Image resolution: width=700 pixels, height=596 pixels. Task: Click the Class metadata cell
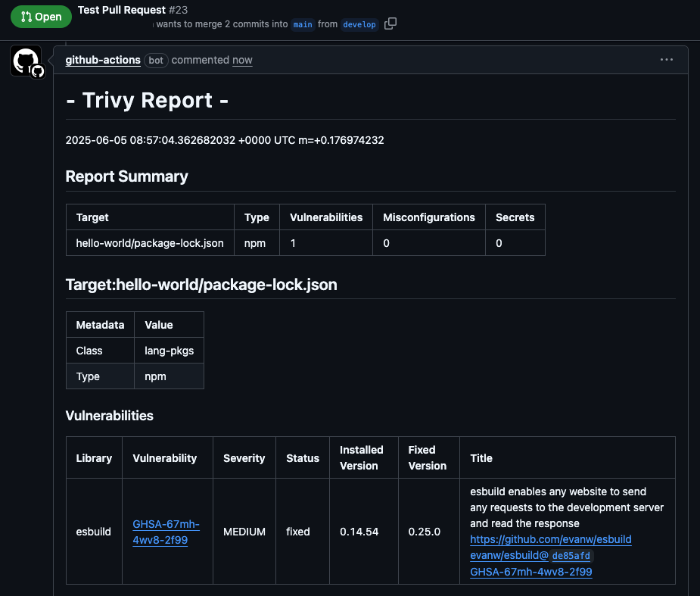click(x=100, y=351)
